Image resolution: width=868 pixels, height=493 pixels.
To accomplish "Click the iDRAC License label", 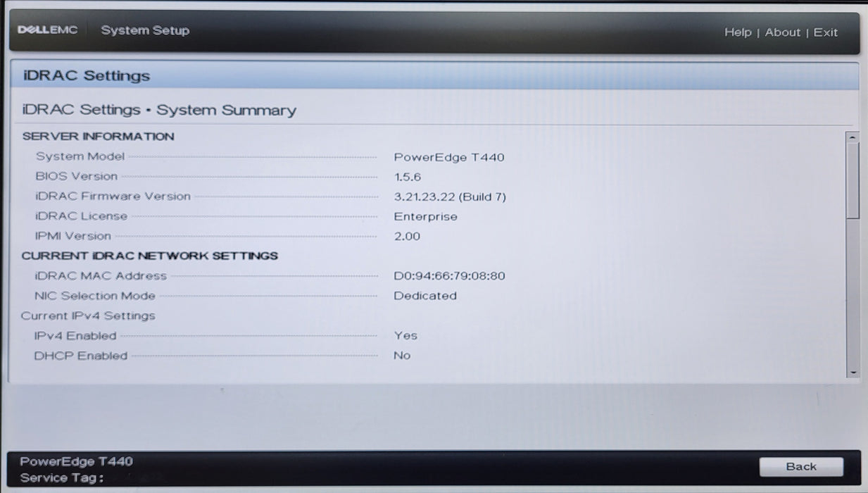I will 81,216.
